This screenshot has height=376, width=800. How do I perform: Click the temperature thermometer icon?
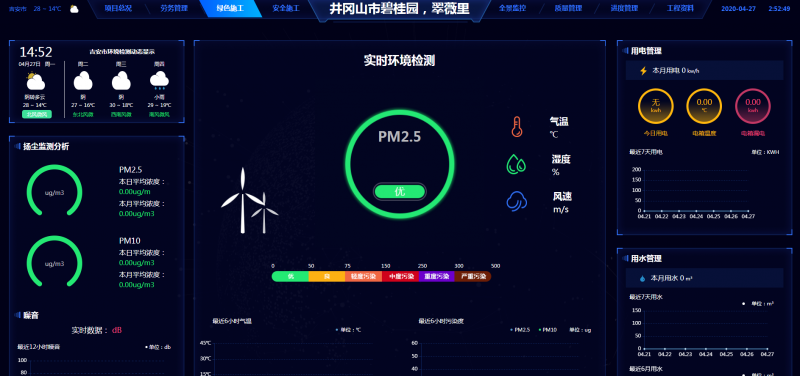pos(516,127)
